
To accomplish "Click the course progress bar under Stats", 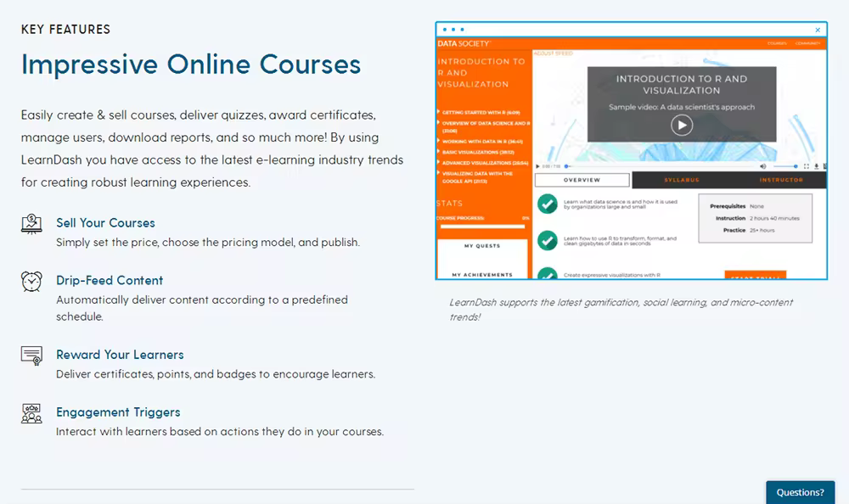I will click(482, 227).
